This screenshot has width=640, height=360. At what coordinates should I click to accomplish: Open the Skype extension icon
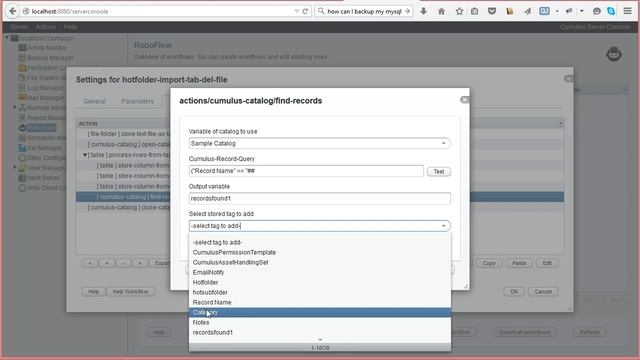[611, 11]
